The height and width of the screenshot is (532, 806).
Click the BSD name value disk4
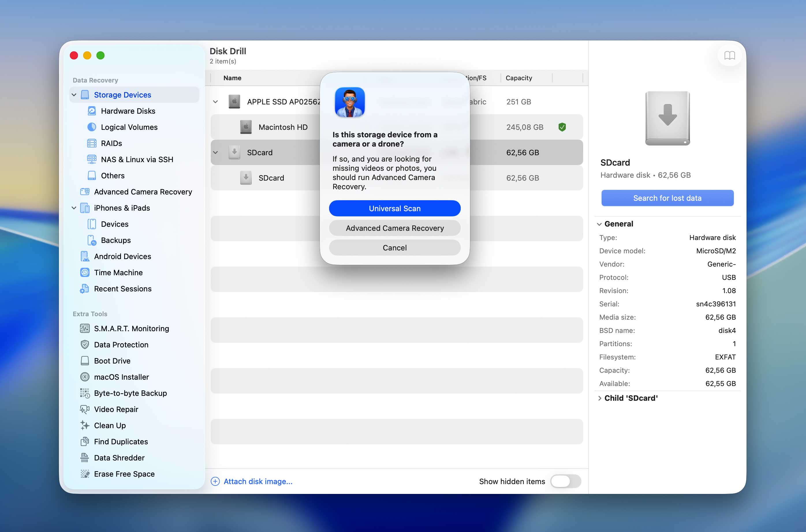click(727, 330)
